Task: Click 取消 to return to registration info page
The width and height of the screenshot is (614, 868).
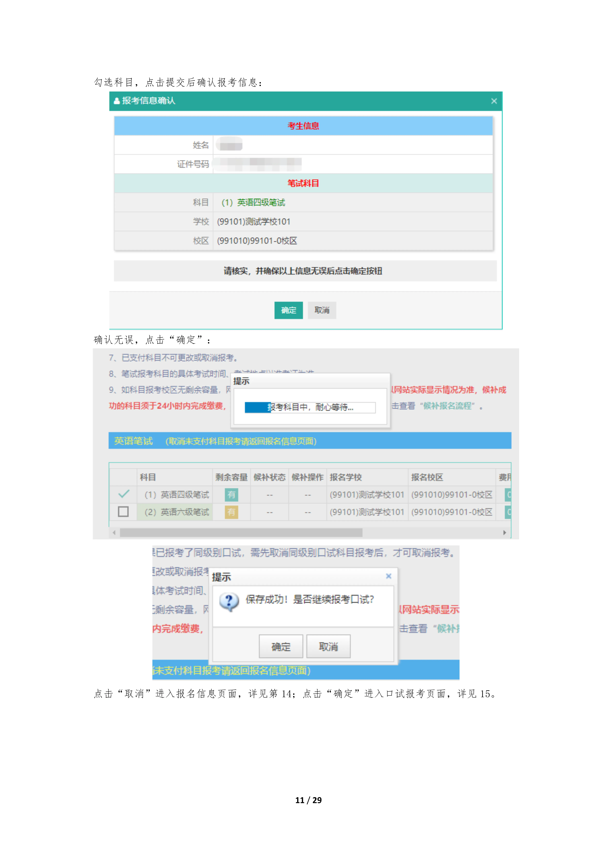Action: [x=329, y=646]
